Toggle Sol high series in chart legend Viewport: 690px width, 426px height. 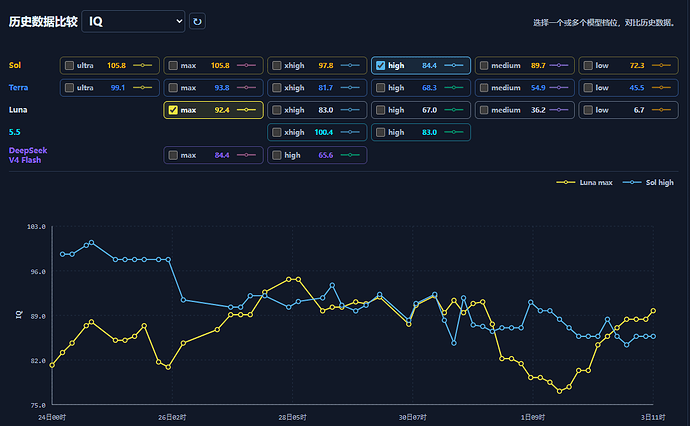tap(648, 182)
